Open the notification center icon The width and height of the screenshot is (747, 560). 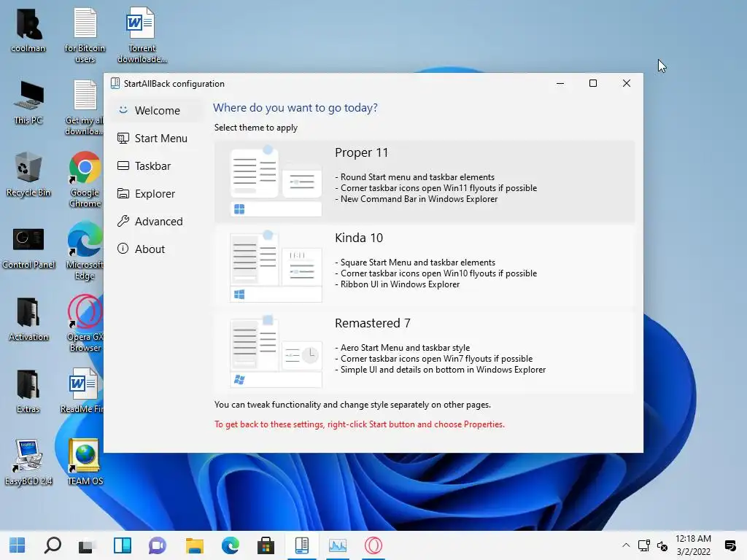pos(730,545)
